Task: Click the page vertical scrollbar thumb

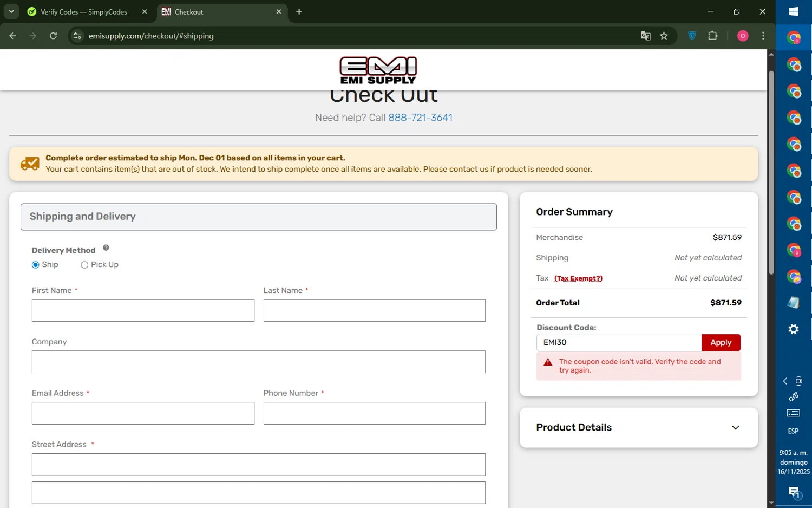Action: tap(771, 172)
